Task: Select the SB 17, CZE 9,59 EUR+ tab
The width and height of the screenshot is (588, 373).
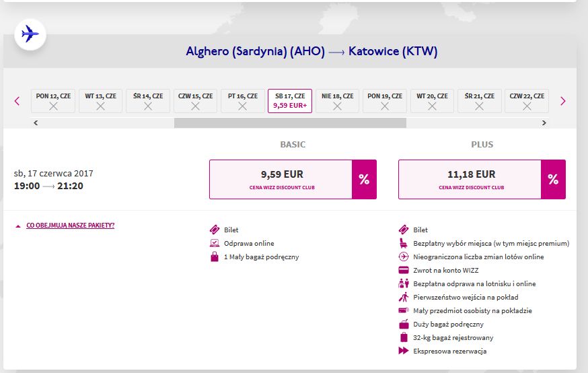Action: [290, 101]
